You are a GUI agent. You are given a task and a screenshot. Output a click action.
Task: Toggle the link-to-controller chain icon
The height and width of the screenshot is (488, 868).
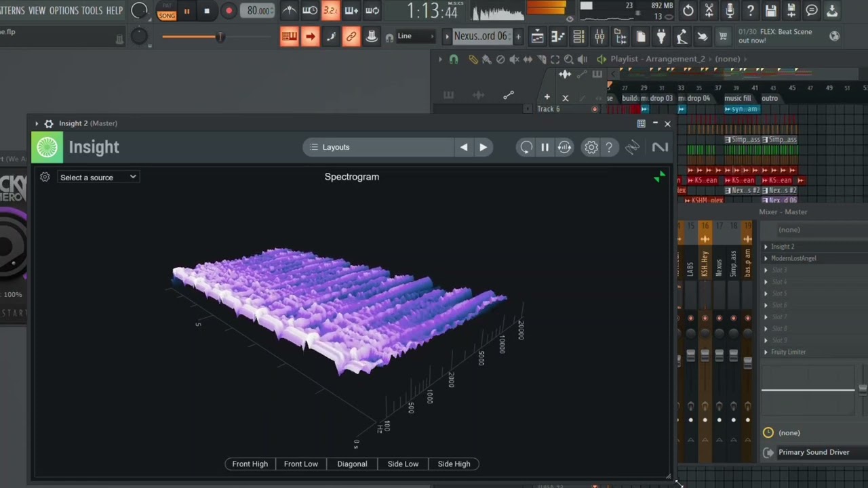pos(351,37)
